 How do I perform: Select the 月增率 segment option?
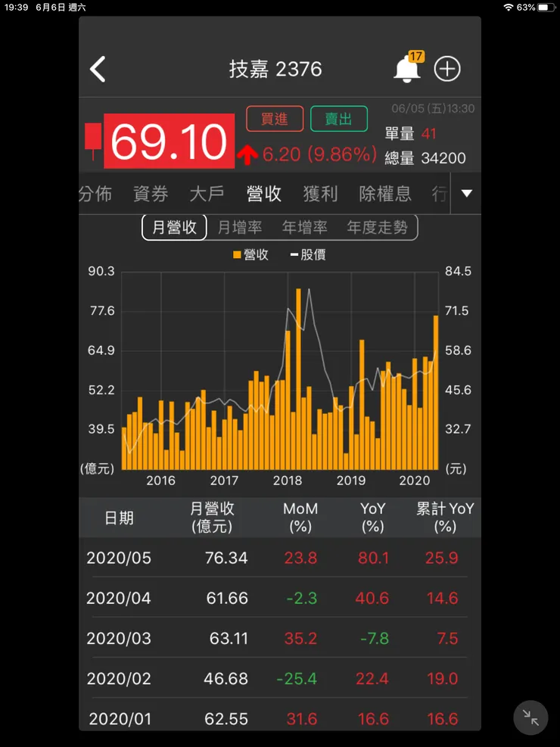(240, 227)
